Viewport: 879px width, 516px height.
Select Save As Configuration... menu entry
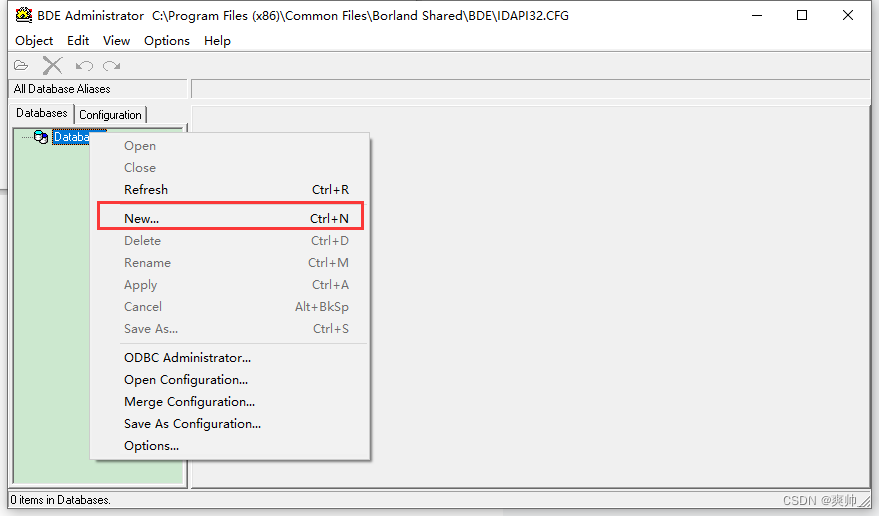(x=230, y=423)
